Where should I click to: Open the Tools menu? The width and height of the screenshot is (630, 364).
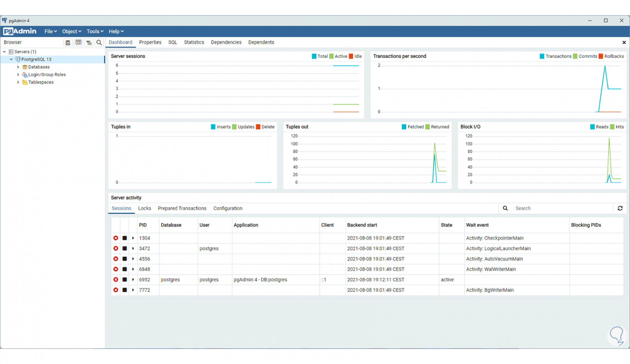95,31
